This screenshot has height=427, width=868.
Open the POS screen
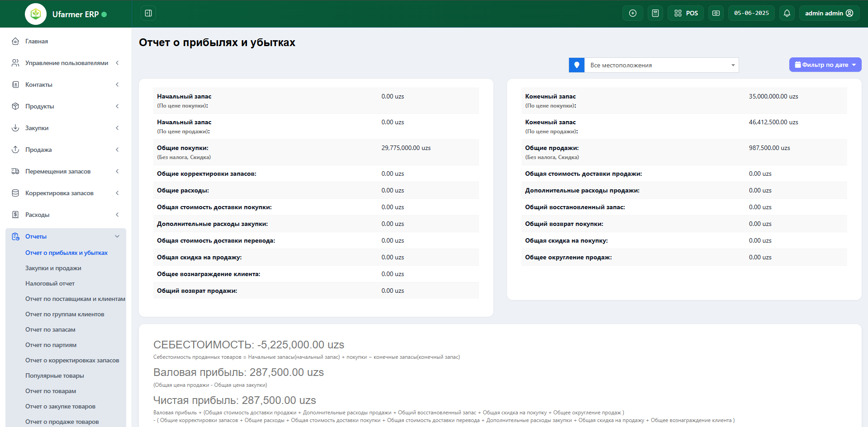(685, 13)
